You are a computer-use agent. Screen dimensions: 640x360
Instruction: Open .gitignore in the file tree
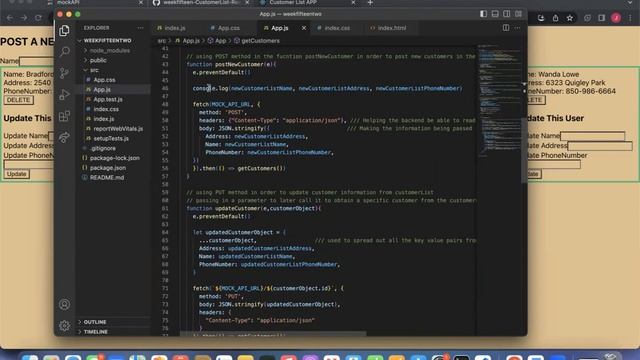click(103, 148)
